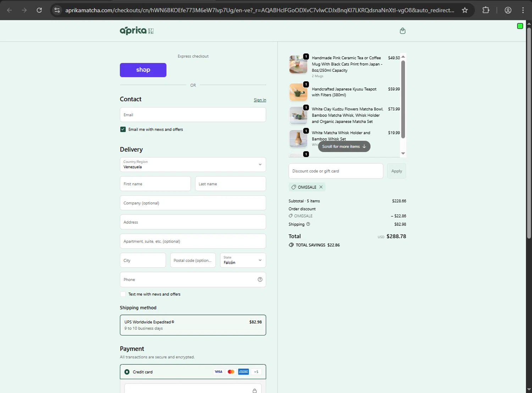Show the +5 more payment methods badge
532x393 pixels.
pyautogui.click(x=256, y=372)
